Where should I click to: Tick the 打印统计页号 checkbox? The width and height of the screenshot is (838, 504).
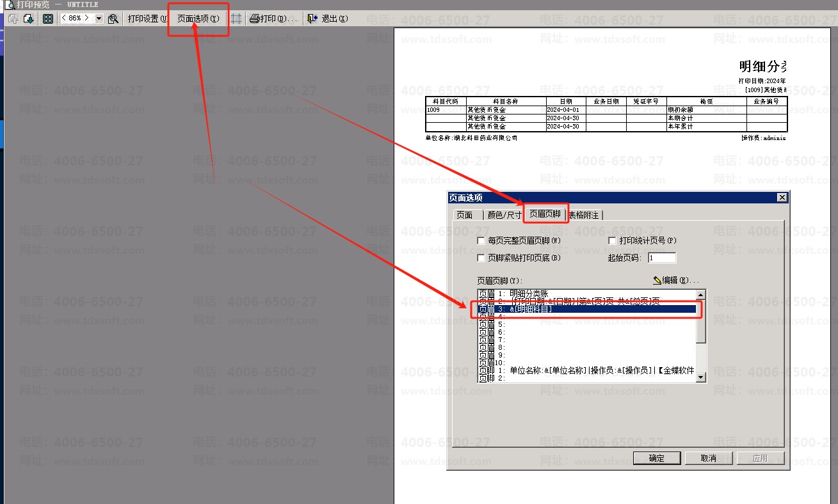[x=612, y=240]
